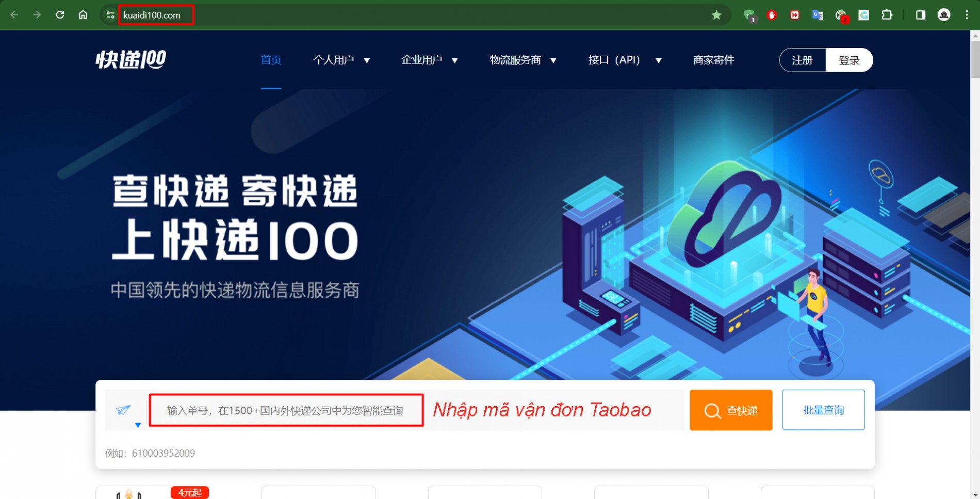
Task: Open the Extensions puzzle piece menu
Action: (x=887, y=15)
